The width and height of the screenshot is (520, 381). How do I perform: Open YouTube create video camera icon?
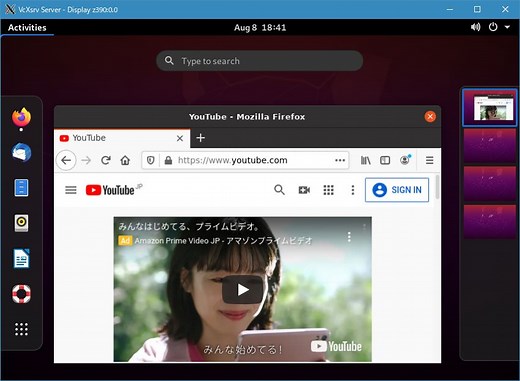tap(304, 190)
